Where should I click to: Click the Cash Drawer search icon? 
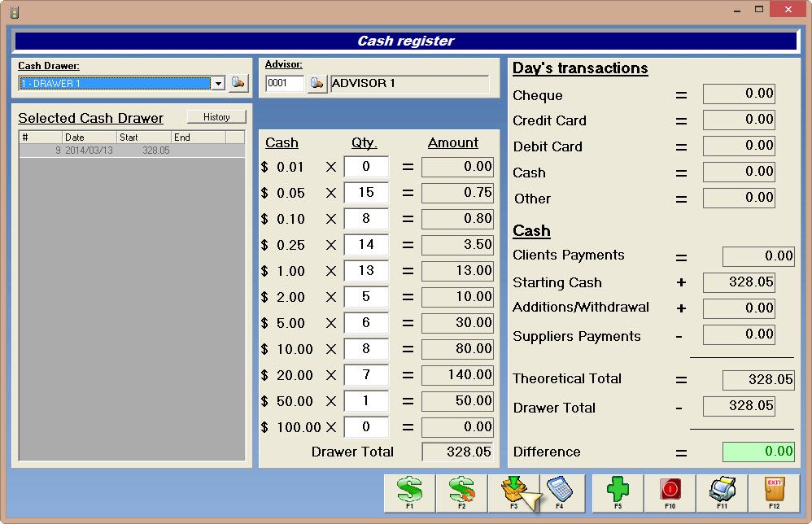[x=238, y=83]
